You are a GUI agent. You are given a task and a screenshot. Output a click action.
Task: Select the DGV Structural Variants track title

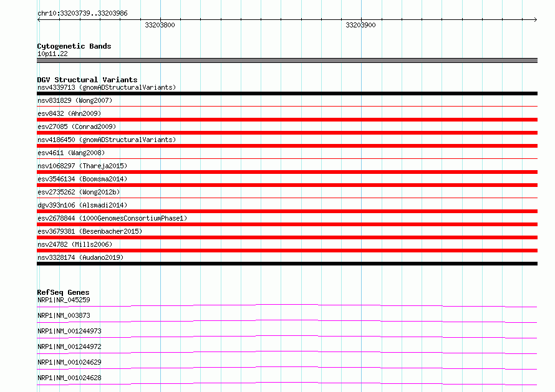(x=87, y=80)
